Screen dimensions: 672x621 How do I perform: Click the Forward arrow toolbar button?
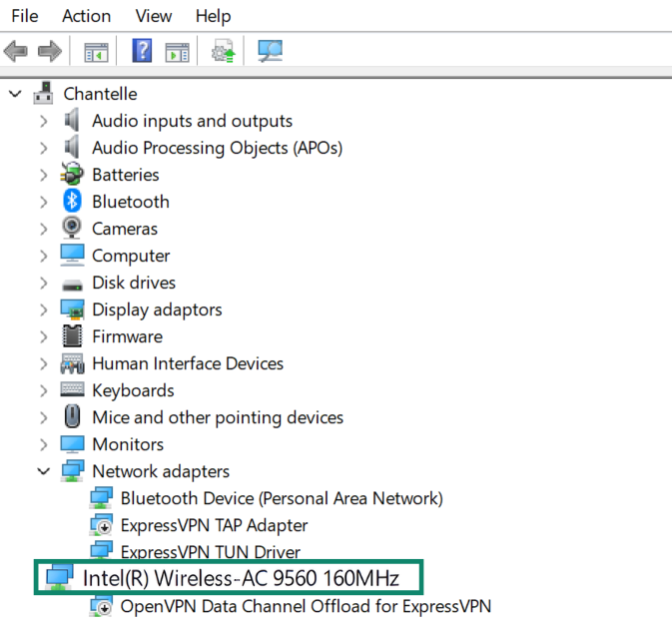pos(50,51)
